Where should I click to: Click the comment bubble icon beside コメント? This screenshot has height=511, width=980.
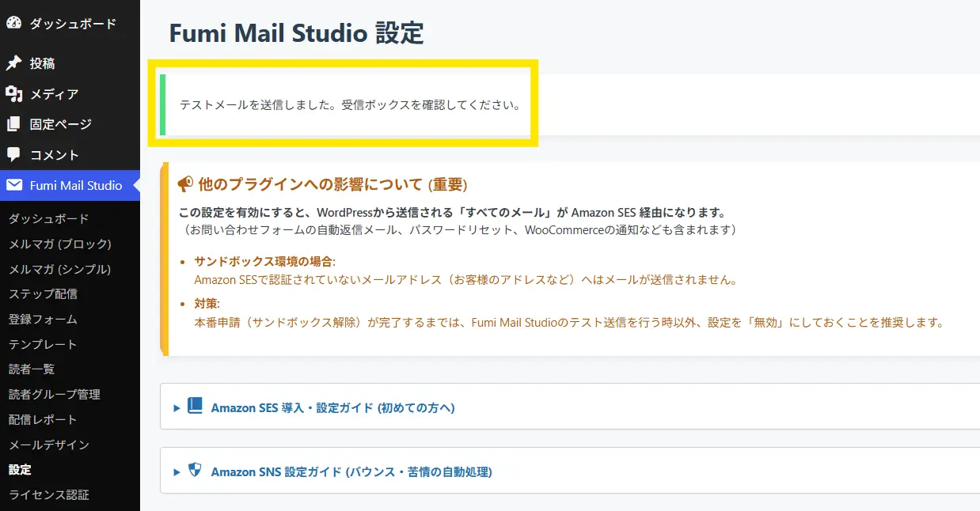click(13, 155)
